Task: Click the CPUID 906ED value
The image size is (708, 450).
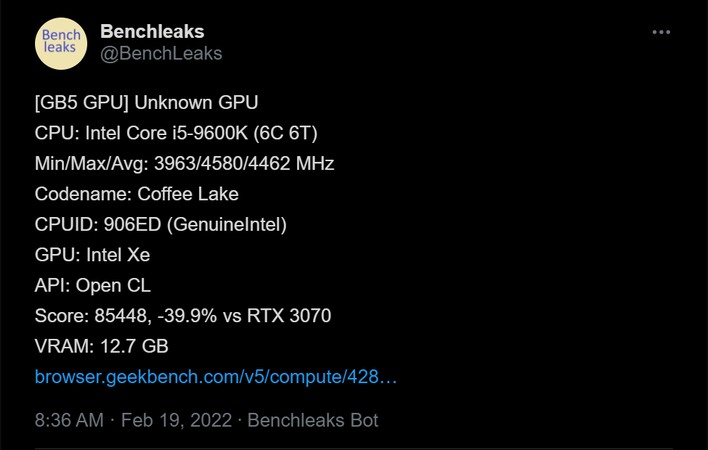Action: pyautogui.click(x=132, y=224)
